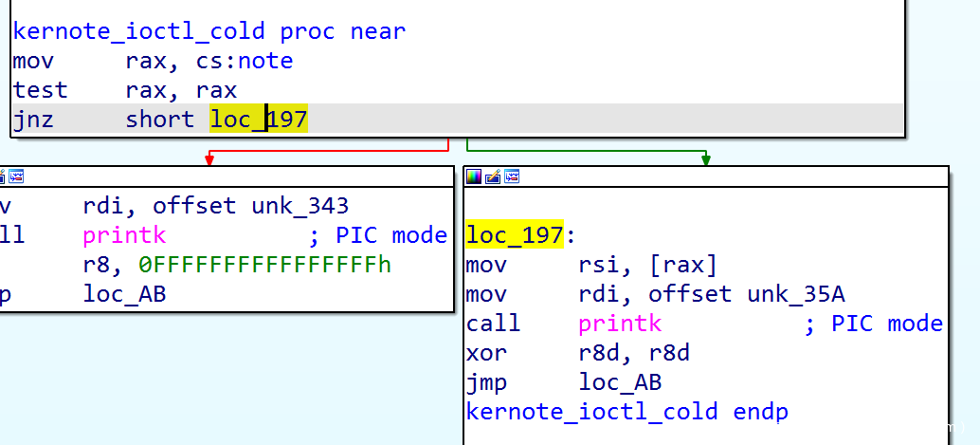Follow highlighted loc_197 operand in jnz instruction
Viewport: 980px width, 445px height.
click(x=259, y=120)
